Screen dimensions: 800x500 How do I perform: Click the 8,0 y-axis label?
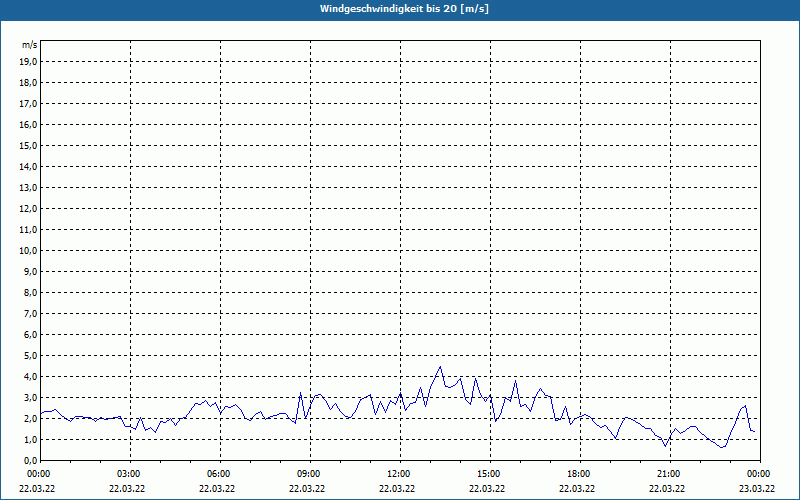30,292
